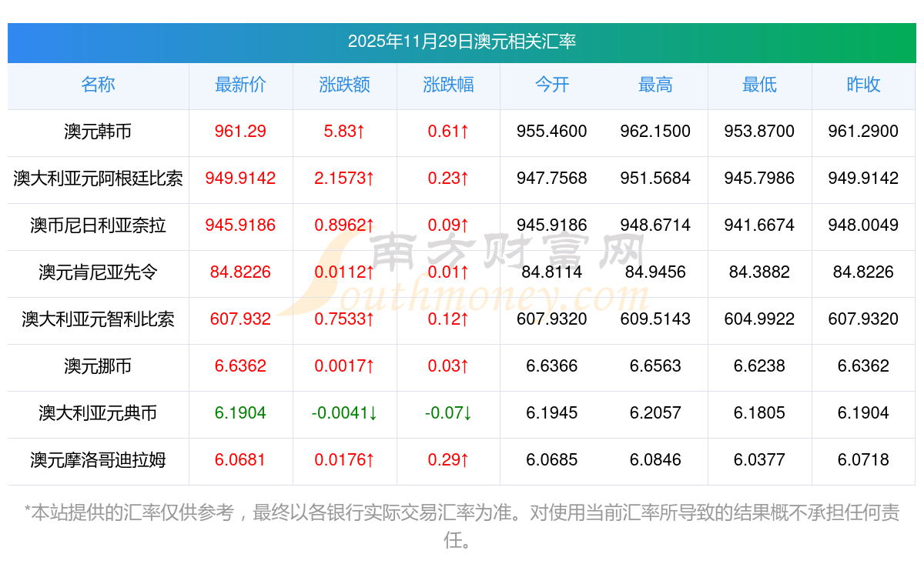Click the 最低 column header
The width and height of the screenshot is (924, 564).
tap(759, 85)
